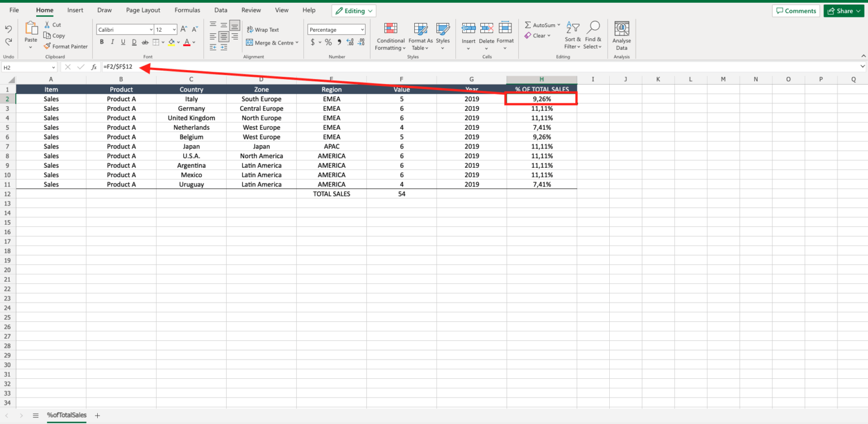This screenshot has height=424, width=868.
Task: Switch to the Formulas ribbon tab
Action: 187,10
